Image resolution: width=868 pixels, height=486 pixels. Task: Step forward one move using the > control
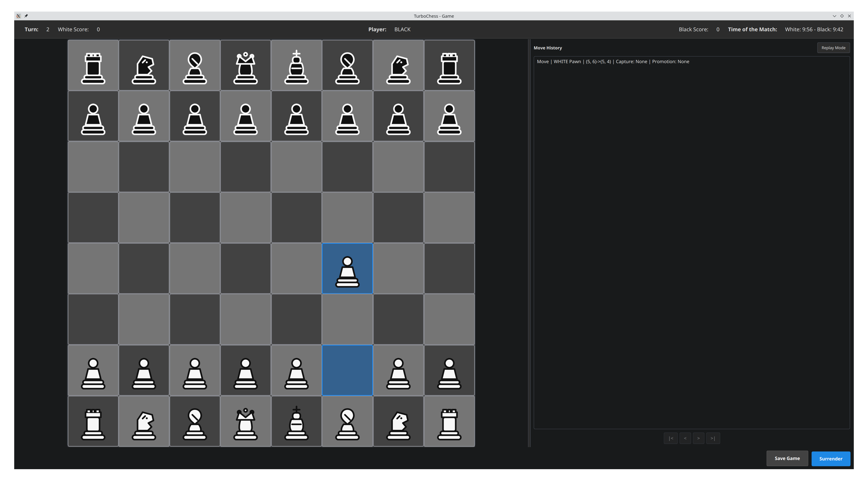[x=699, y=438]
